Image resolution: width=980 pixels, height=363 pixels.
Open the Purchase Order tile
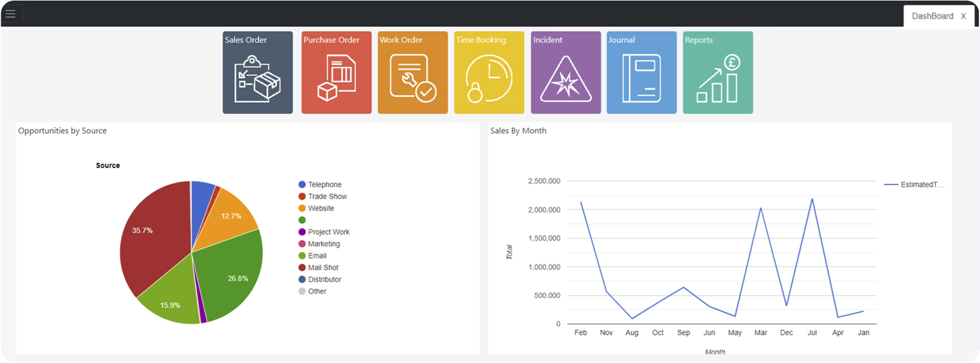336,73
